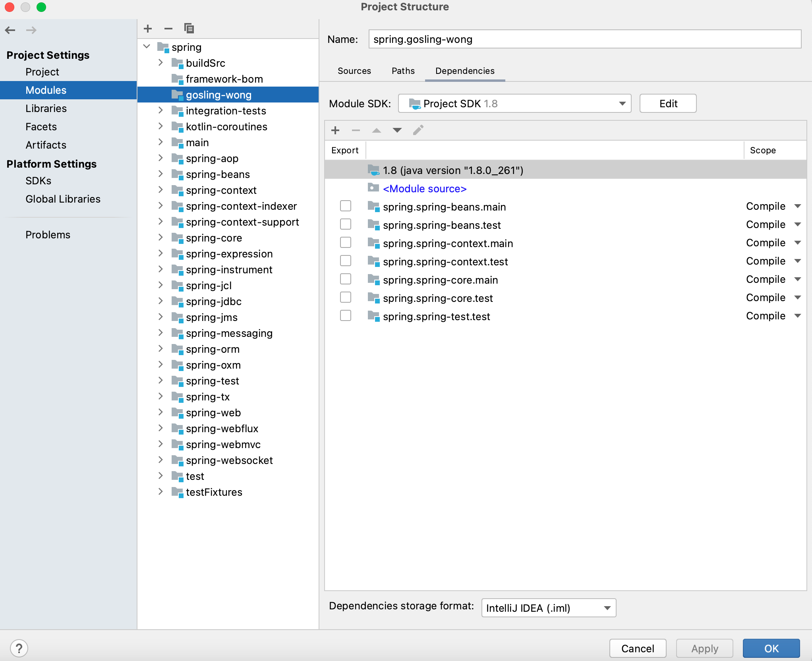
Task: Edit dependency pencil icon
Action: (x=418, y=130)
